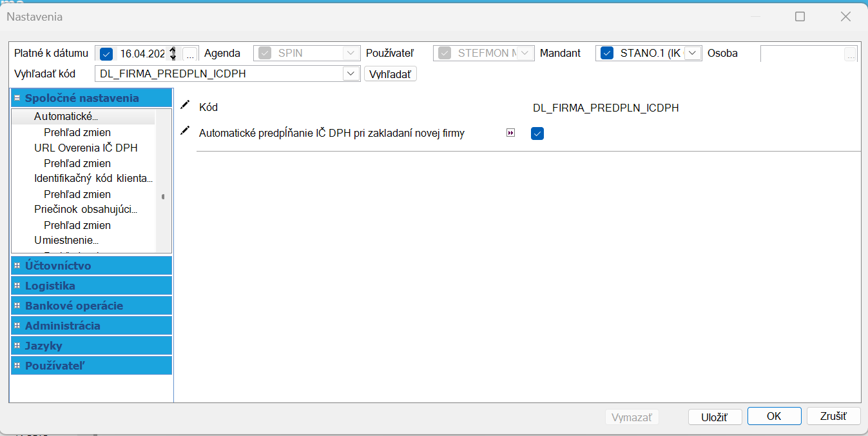The width and height of the screenshot is (868, 436).
Task: Click the expand plus icon on Účtovníctvo header
Action: pos(16,265)
